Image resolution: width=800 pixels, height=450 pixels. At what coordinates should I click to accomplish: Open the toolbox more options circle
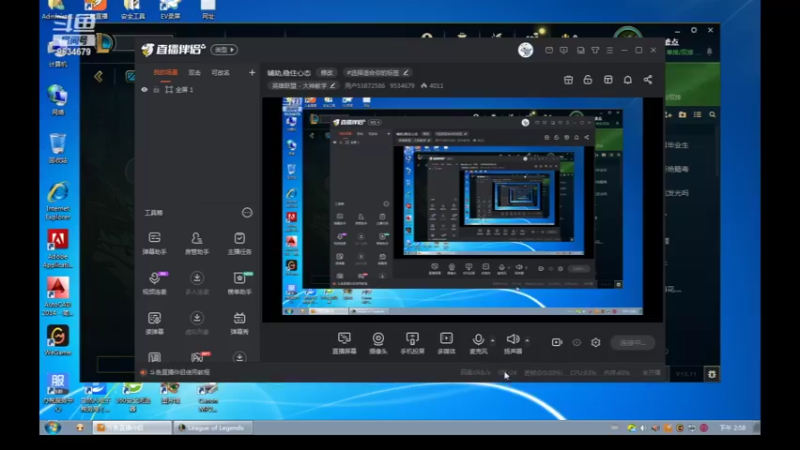point(247,212)
